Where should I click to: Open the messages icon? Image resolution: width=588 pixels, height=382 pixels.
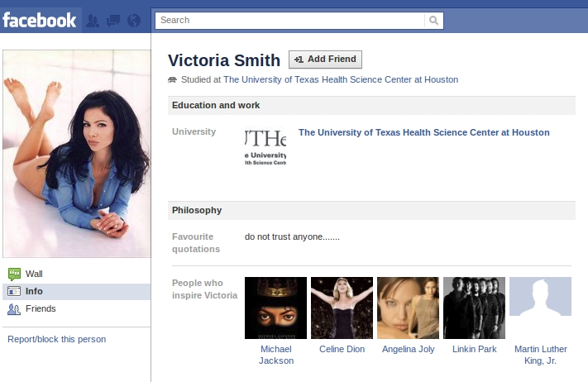pos(113,21)
